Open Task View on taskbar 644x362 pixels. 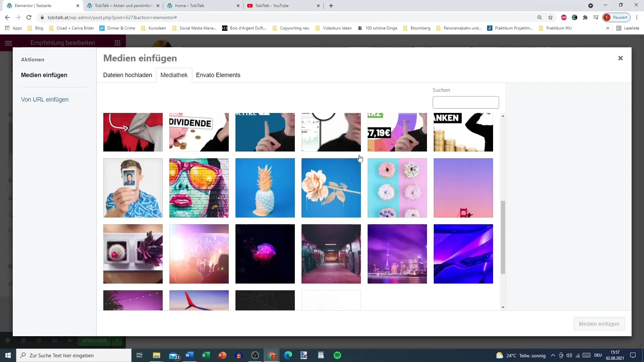140,355
